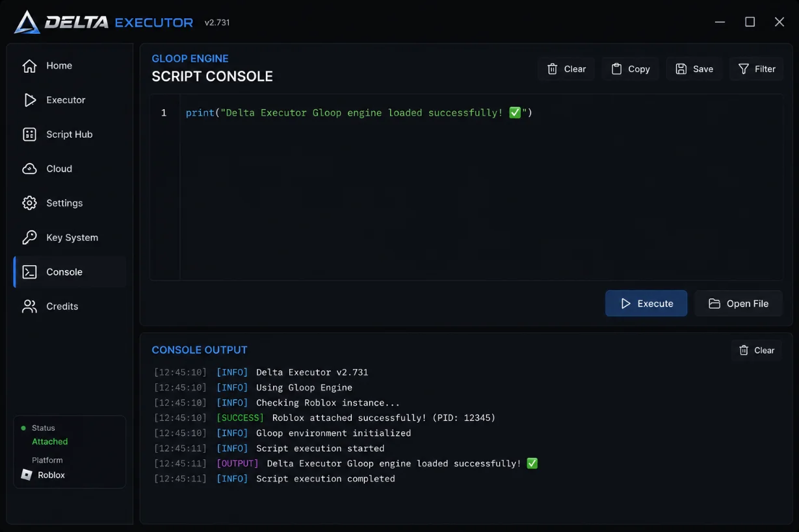Open the Filter options
Image resolution: width=799 pixels, height=532 pixels.
(x=757, y=69)
